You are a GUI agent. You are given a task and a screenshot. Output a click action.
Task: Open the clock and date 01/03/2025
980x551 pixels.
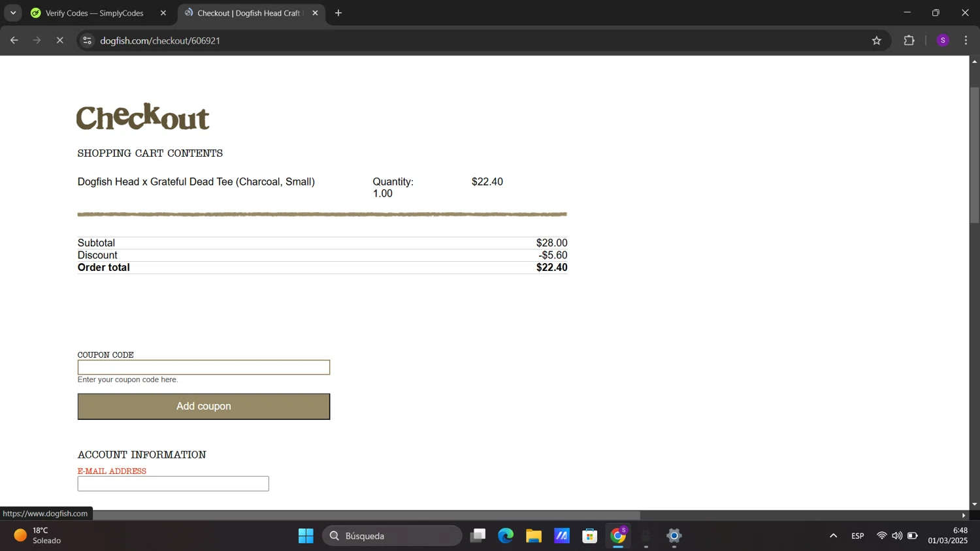[x=948, y=535]
